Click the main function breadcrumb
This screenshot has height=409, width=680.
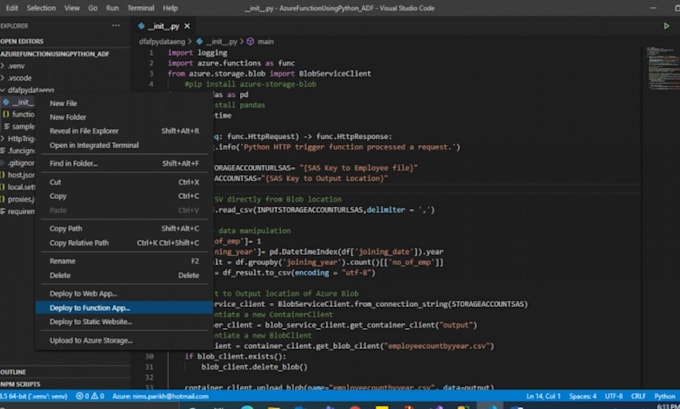pyautogui.click(x=261, y=42)
